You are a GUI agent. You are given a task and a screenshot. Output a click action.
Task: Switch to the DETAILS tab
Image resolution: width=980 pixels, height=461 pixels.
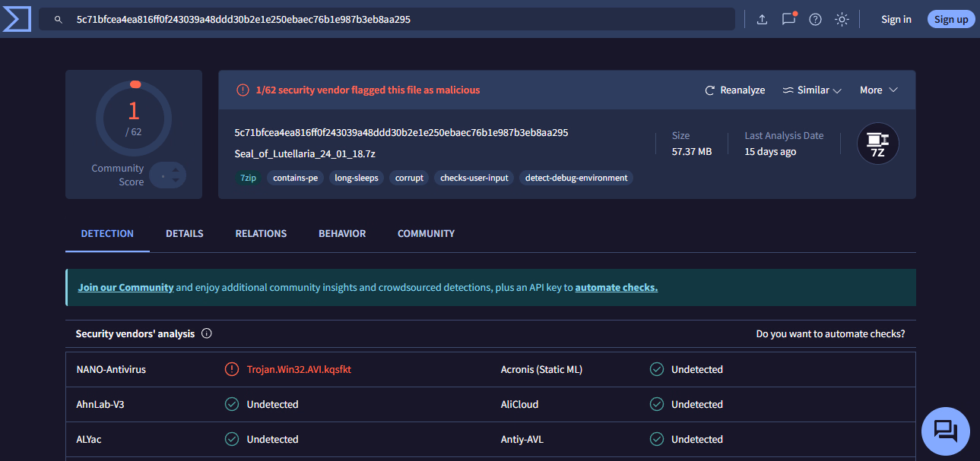(185, 234)
